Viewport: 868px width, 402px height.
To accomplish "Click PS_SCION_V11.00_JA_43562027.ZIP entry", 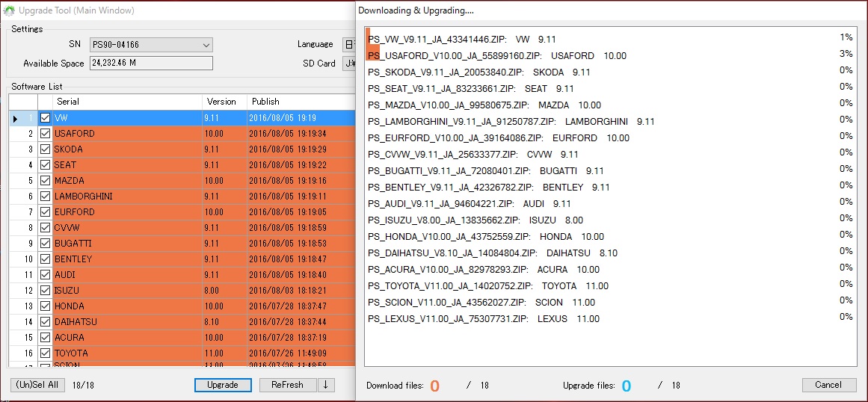I will [481, 303].
